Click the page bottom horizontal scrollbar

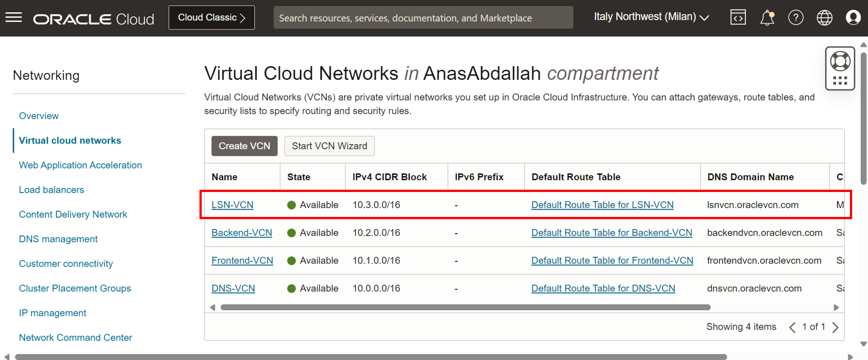pyautogui.click(x=371, y=357)
